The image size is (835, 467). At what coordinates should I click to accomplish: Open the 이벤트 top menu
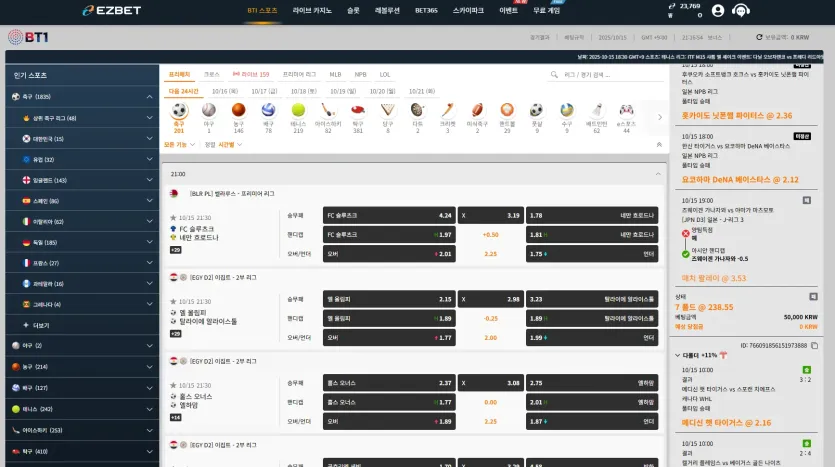coord(509,11)
